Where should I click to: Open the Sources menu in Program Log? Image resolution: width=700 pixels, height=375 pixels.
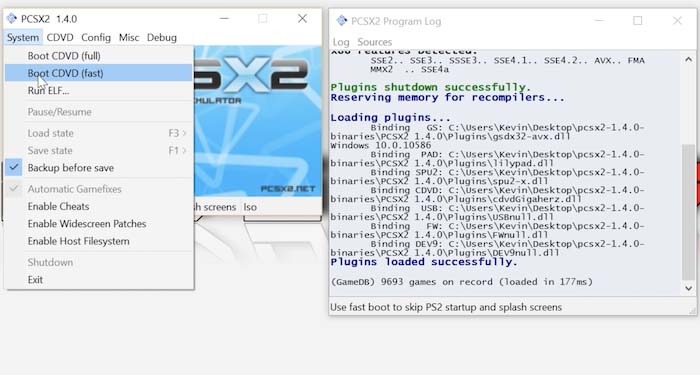point(374,42)
